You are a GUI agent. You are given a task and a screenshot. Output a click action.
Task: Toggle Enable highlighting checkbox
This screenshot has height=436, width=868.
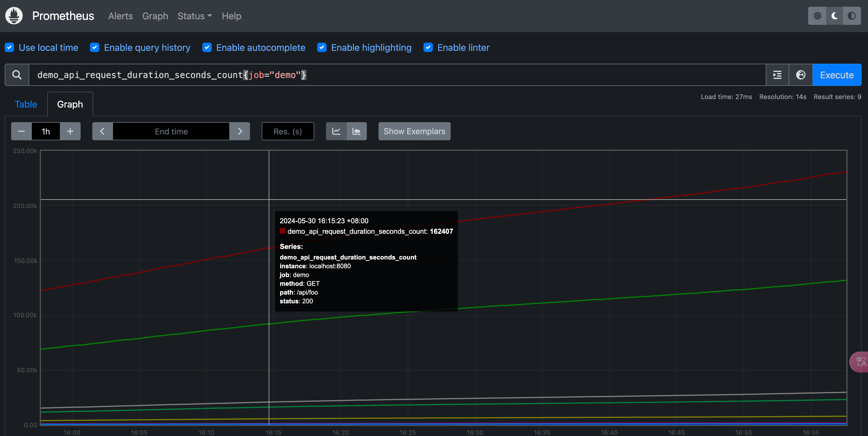point(322,48)
